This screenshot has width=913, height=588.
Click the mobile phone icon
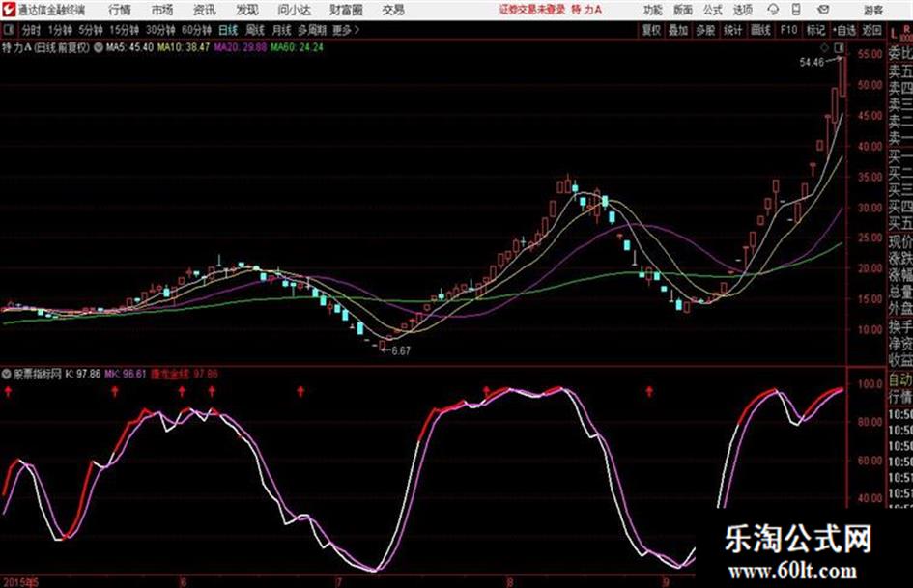click(x=796, y=10)
